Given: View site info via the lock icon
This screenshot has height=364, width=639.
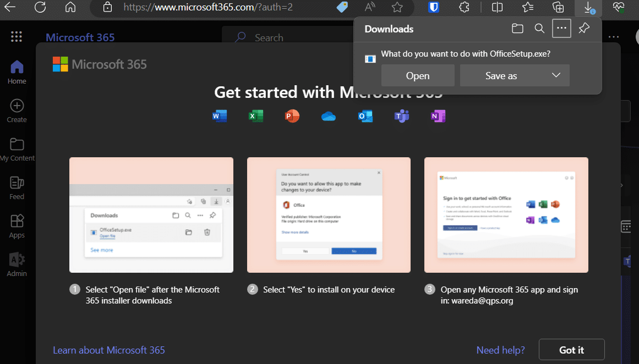Looking at the screenshot, I should (x=107, y=7).
